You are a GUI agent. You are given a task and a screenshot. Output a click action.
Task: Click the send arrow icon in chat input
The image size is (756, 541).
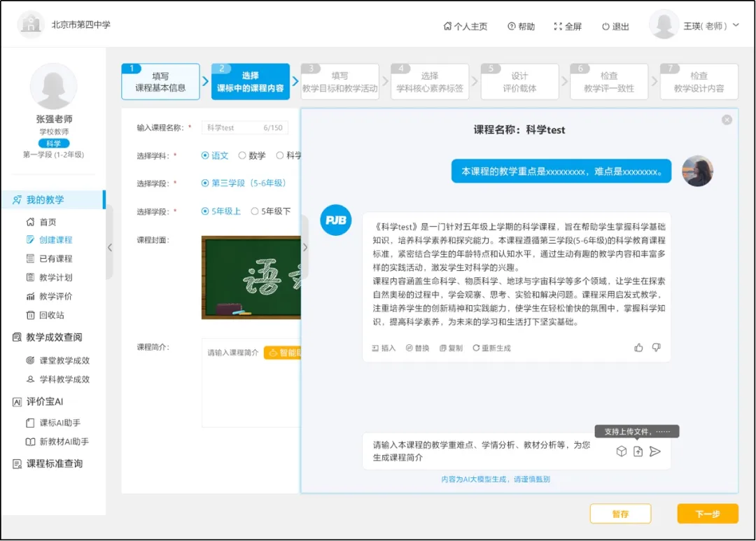[x=655, y=451]
